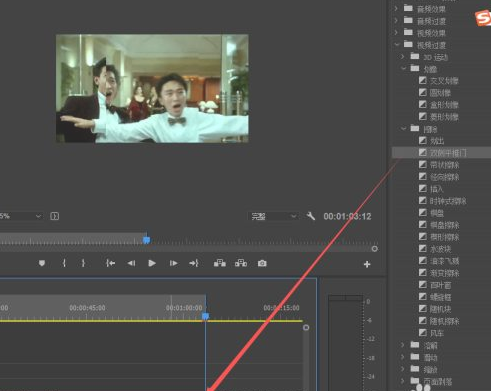
Task: Collapse the 划像 folder
Action: point(403,68)
